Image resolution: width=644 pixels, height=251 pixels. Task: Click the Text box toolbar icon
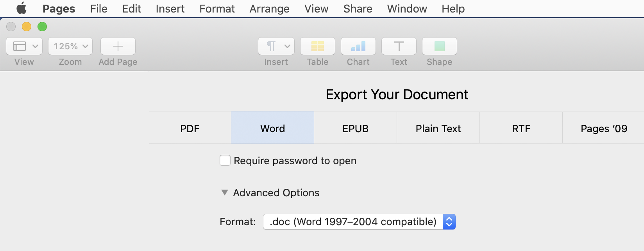[x=399, y=46]
